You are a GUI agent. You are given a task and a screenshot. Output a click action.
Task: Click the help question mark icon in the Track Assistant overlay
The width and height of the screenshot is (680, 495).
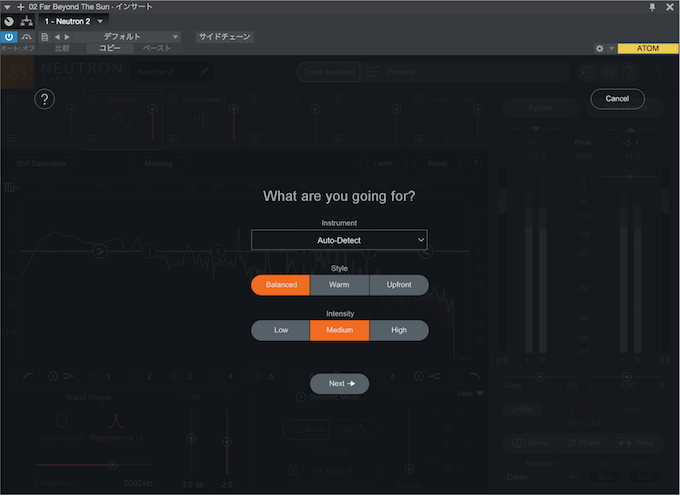click(44, 99)
